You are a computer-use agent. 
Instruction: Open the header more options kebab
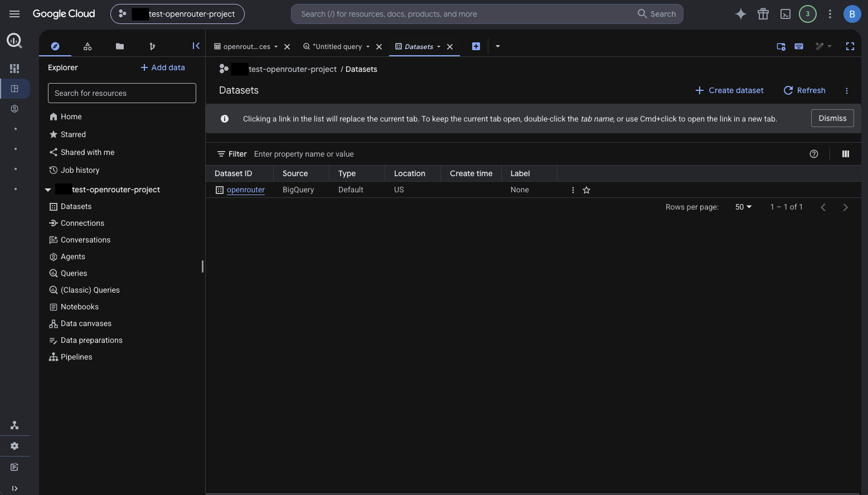830,14
